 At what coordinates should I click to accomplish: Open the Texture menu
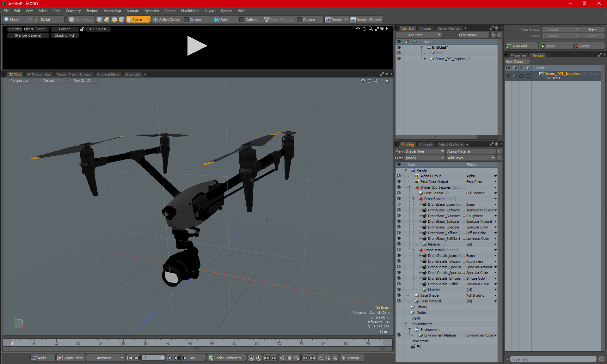tap(92, 11)
